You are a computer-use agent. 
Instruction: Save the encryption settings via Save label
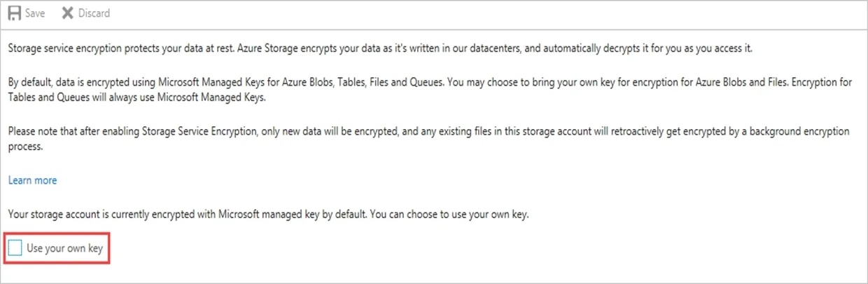[x=35, y=13]
